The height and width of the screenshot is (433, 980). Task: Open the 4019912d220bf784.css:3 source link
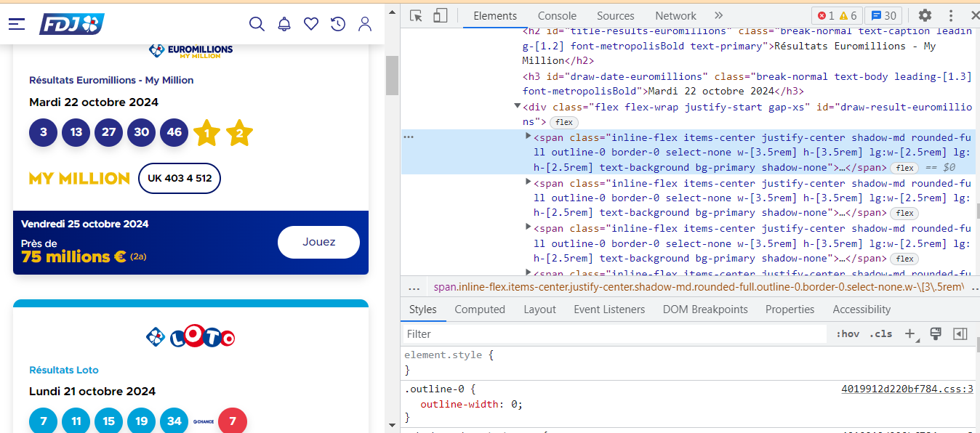point(907,389)
